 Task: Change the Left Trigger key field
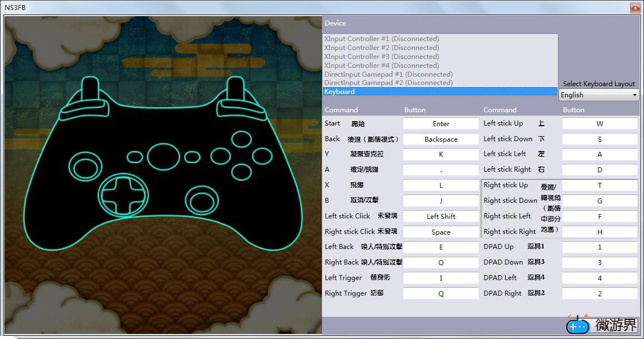(x=441, y=278)
